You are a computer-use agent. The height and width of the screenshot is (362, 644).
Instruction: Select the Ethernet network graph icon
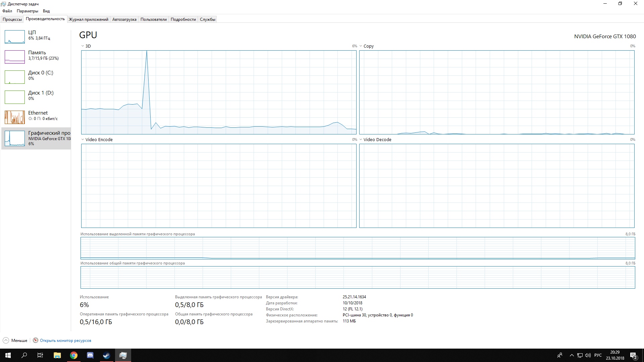pyautogui.click(x=15, y=117)
